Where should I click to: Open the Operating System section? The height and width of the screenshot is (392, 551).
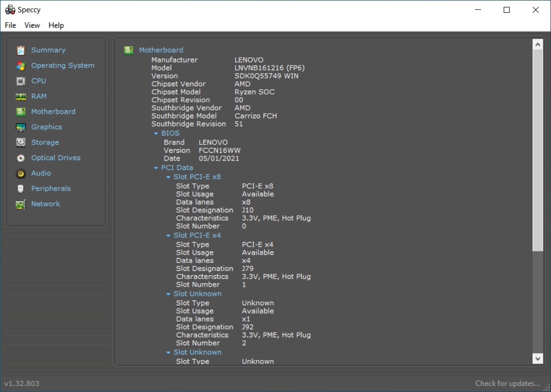(x=63, y=65)
